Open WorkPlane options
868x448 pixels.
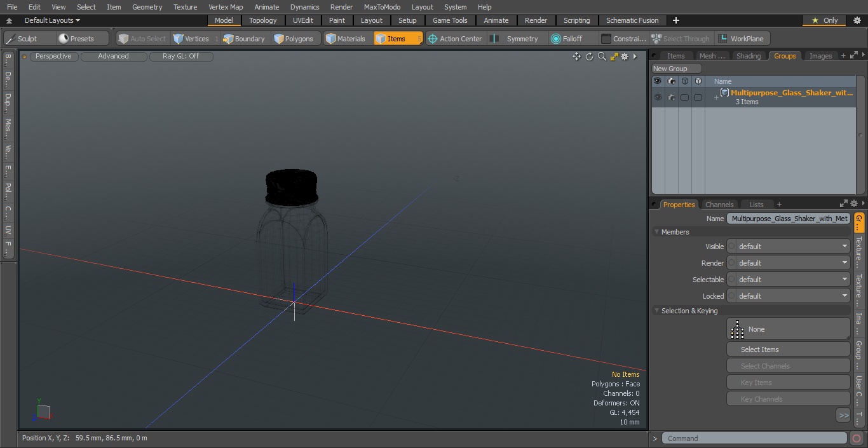point(742,39)
